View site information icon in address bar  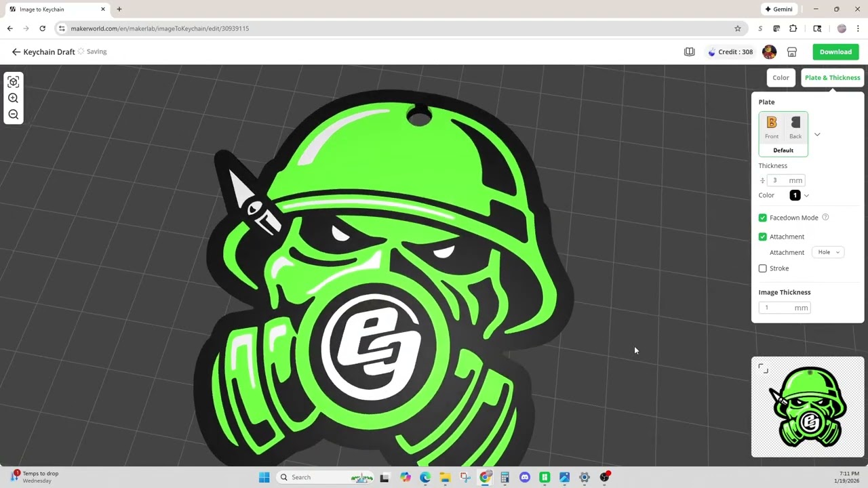pos(62,28)
